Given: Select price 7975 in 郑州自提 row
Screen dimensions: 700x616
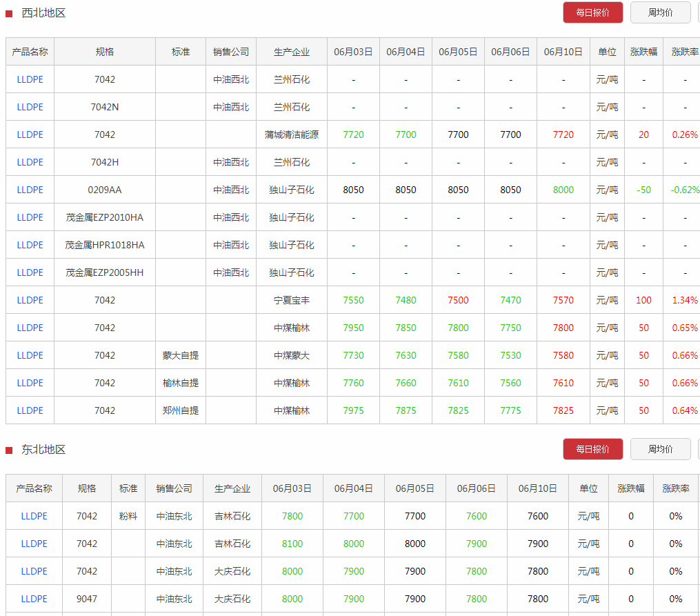Looking at the screenshot, I should tap(353, 410).
